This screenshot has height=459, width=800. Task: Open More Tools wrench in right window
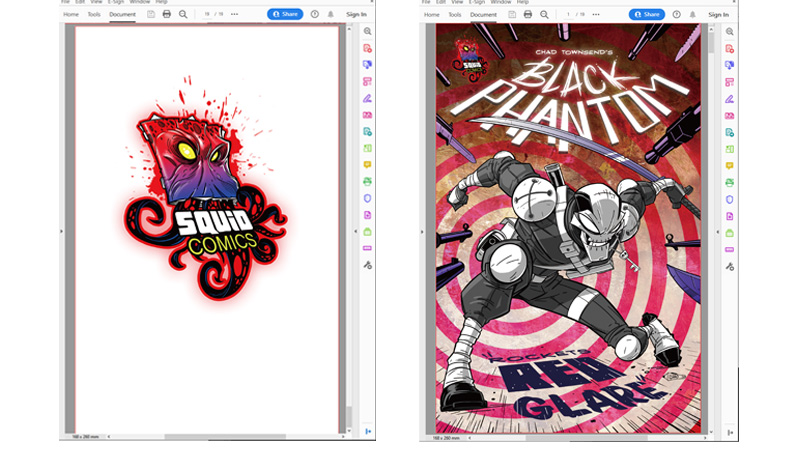click(x=730, y=266)
